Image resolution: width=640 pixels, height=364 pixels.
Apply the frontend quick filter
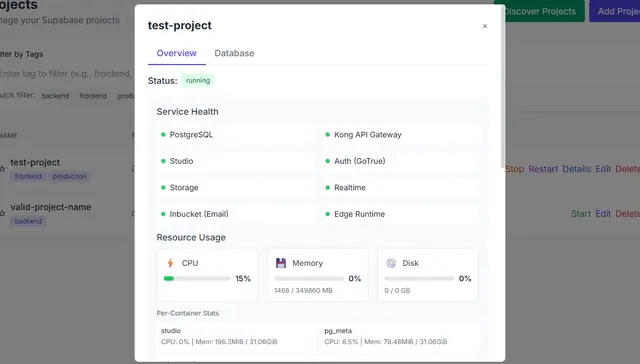pyautogui.click(x=93, y=96)
